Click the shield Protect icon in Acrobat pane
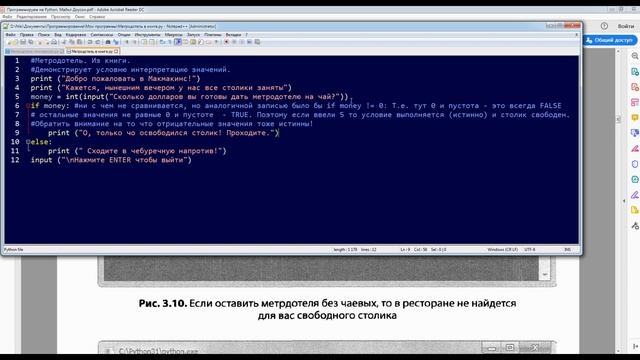 click(635, 164)
